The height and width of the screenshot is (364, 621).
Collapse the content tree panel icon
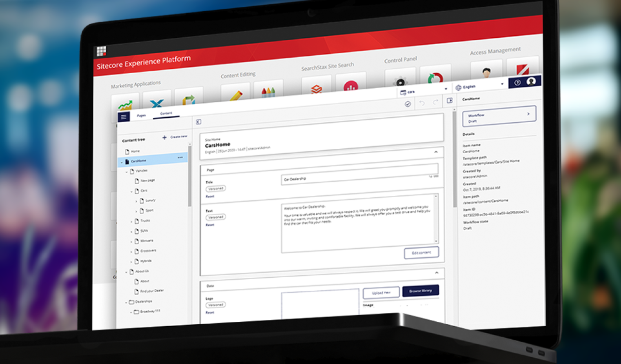(198, 122)
